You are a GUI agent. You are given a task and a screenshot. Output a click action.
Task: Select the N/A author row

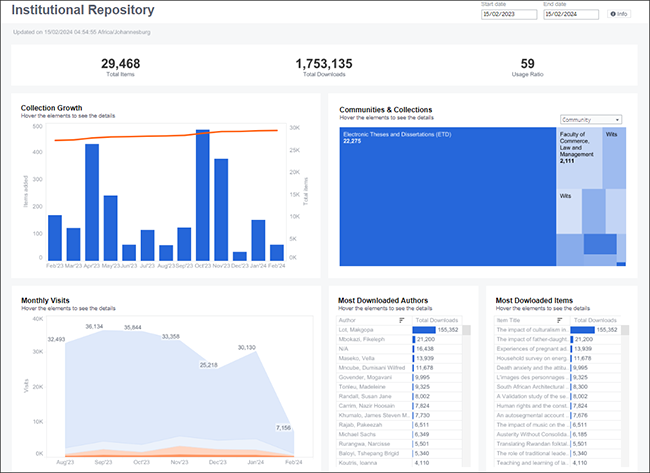coord(399,349)
